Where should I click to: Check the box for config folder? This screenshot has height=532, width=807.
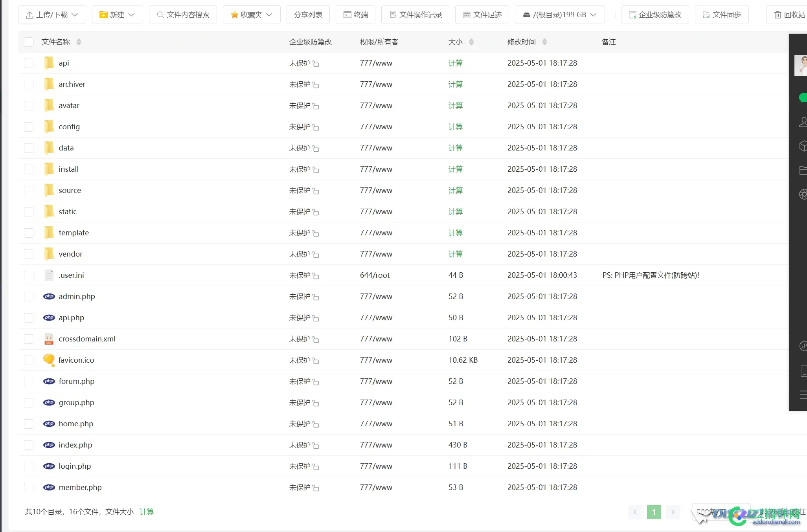click(29, 127)
